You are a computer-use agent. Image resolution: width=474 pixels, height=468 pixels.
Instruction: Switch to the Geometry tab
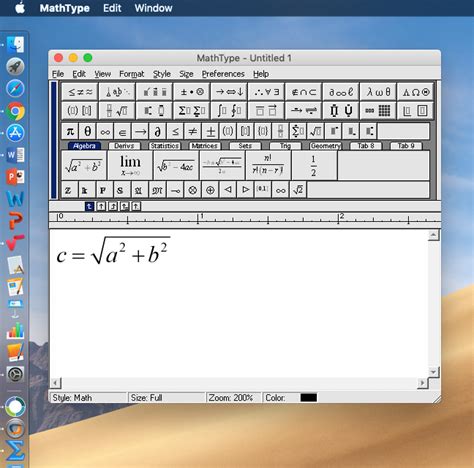[325, 146]
